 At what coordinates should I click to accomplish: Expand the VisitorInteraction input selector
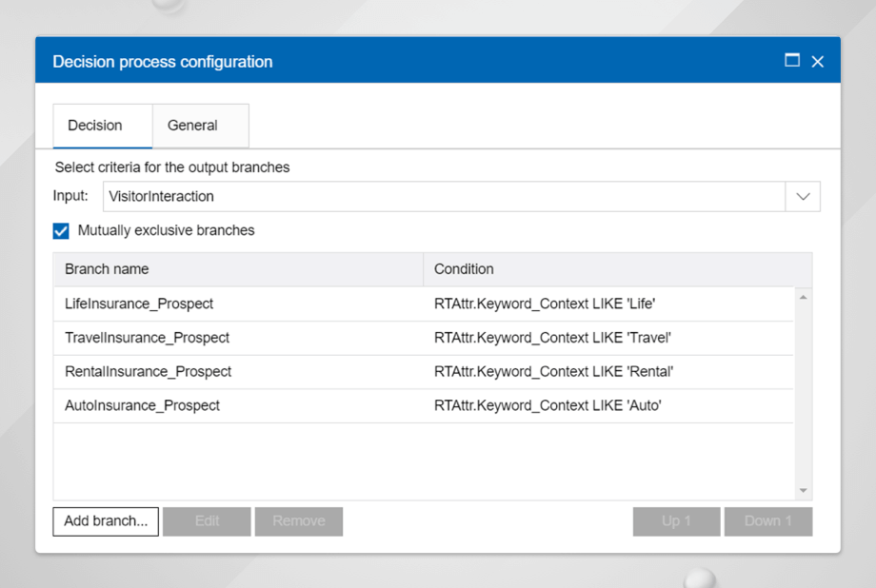tap(803, 196)
